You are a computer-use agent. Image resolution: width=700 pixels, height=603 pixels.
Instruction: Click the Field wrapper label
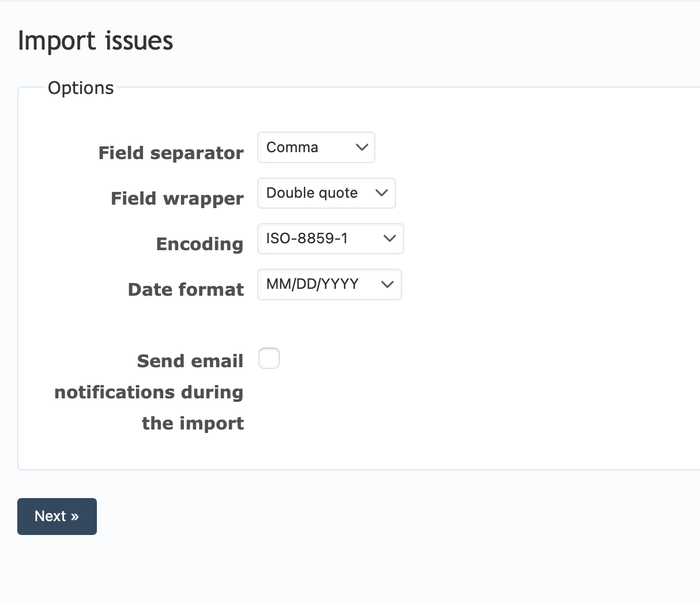click(177, 198)
